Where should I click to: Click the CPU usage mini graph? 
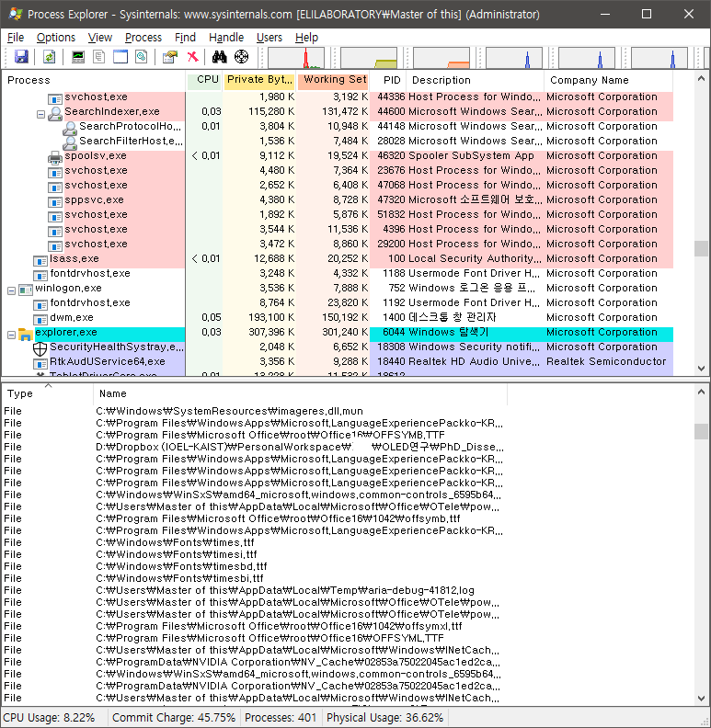296,58
